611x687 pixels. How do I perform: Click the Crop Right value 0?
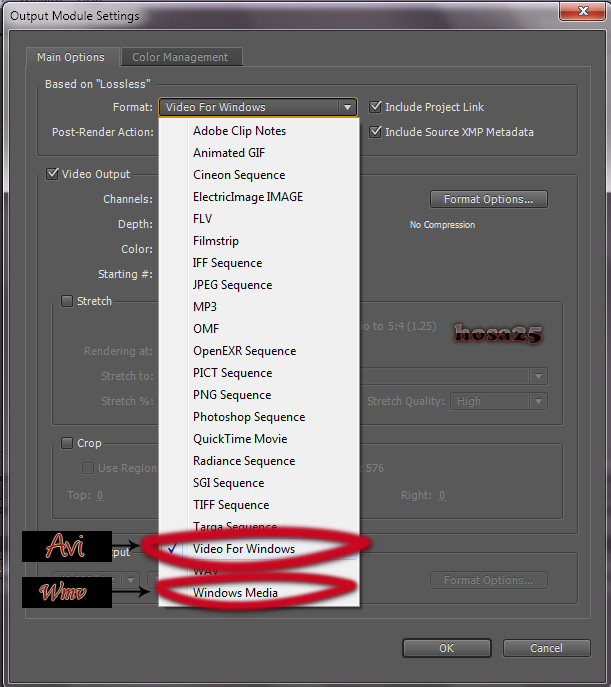click(442, 495)
